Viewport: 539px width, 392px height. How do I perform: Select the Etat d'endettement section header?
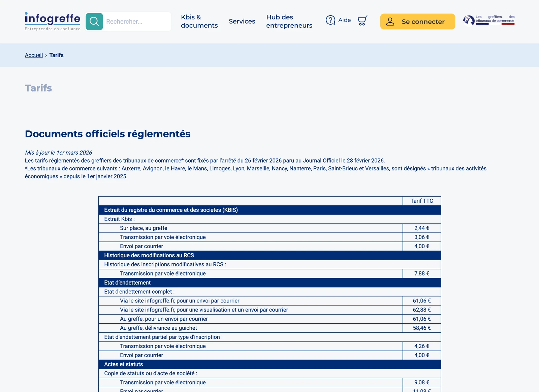pos(269,283)
